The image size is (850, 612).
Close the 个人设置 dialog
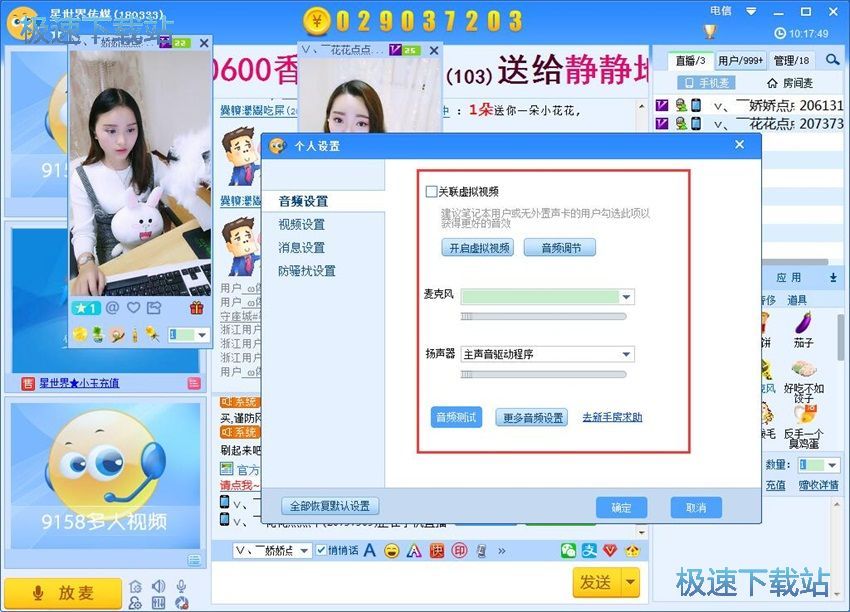739,145
